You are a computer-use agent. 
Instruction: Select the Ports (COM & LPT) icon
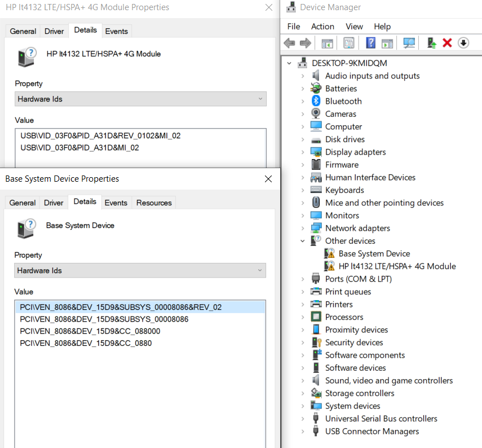[x=316, y=279]
